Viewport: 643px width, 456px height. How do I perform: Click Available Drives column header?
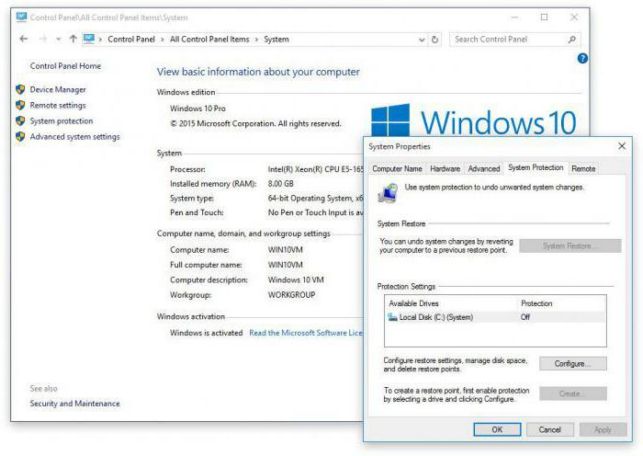pos(414,303)
